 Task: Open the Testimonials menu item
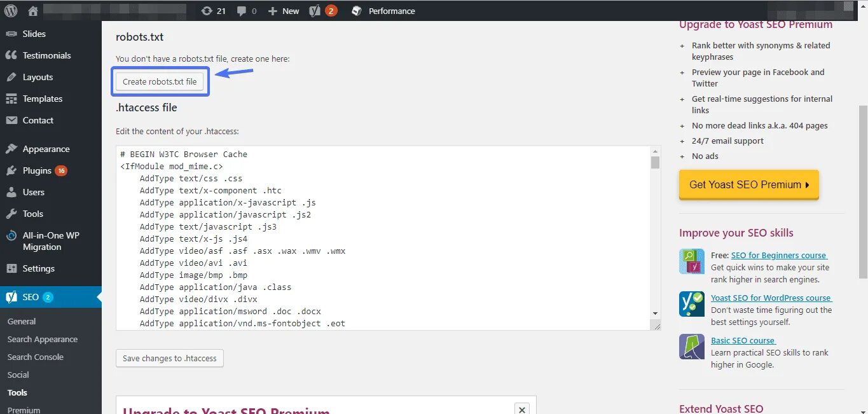(x=47, y=55)
